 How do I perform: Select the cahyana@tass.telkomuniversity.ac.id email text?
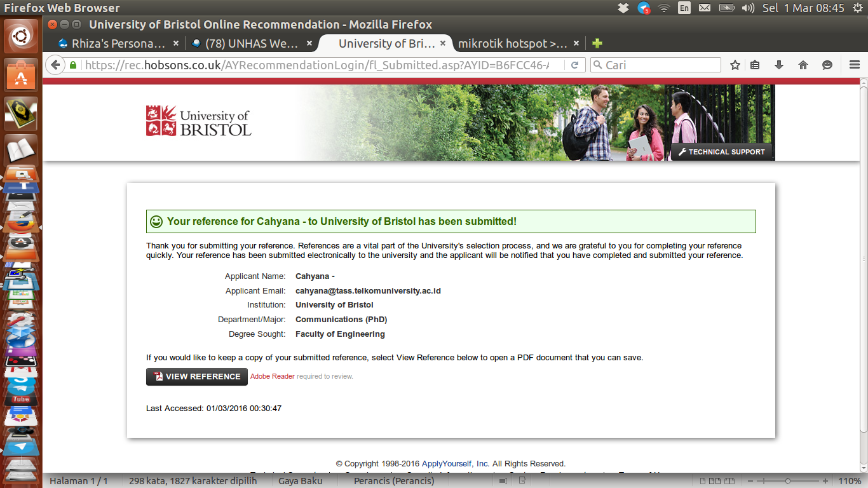(x=368, y=290)
